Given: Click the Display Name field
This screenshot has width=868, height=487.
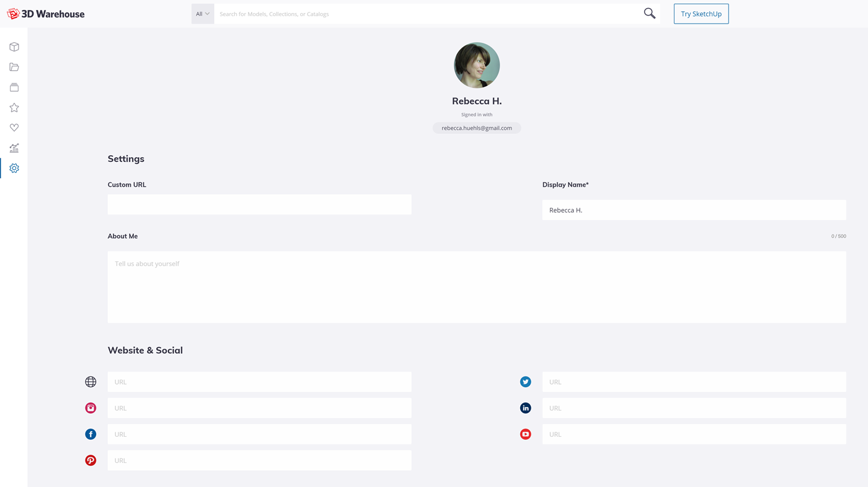Looking at the screenshot, I should point(694,210).
